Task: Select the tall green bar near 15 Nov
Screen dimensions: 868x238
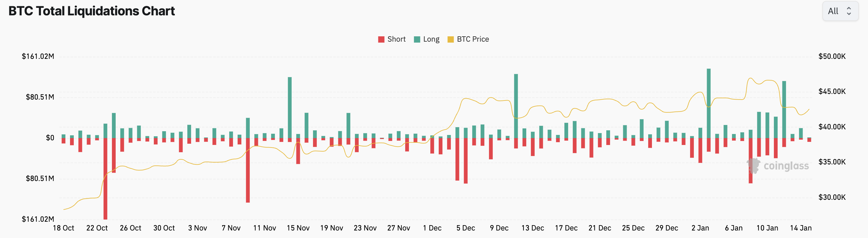Action: coord(290,107)
